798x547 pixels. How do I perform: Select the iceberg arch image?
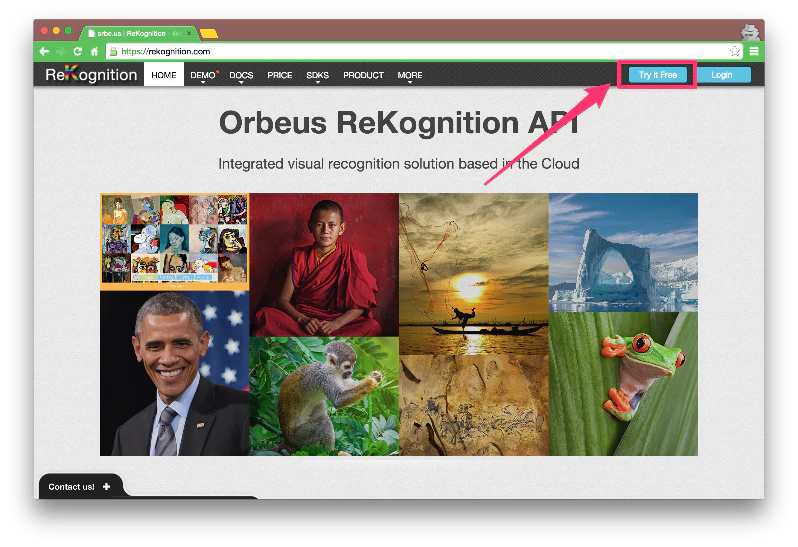point(623,252)
